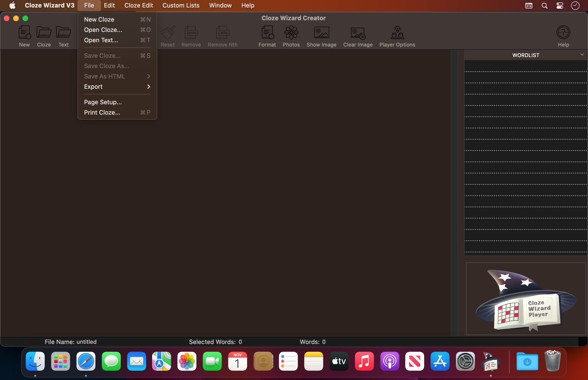Viewport: 588px width, 380px height.
Task: Click the Help question mark toolbar icon
Action: [563, 32]
